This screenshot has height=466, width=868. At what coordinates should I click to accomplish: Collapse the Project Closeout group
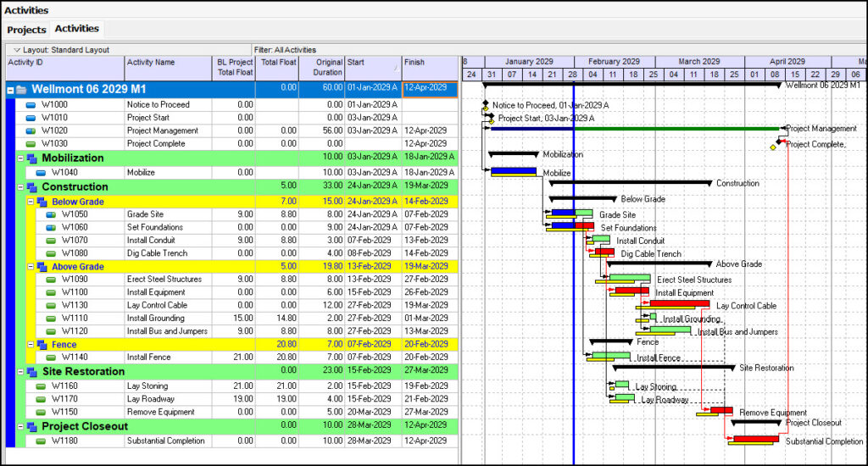pyautogui.click(x=20, y=427)
